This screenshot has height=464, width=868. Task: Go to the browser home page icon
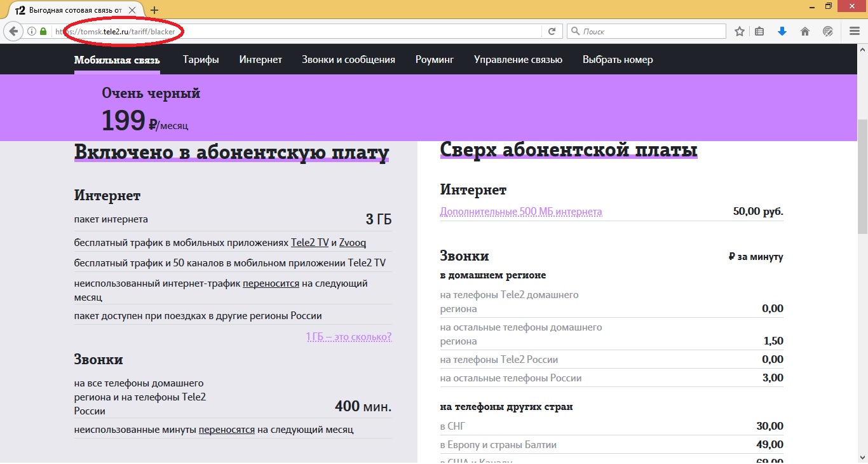[805, 31]
